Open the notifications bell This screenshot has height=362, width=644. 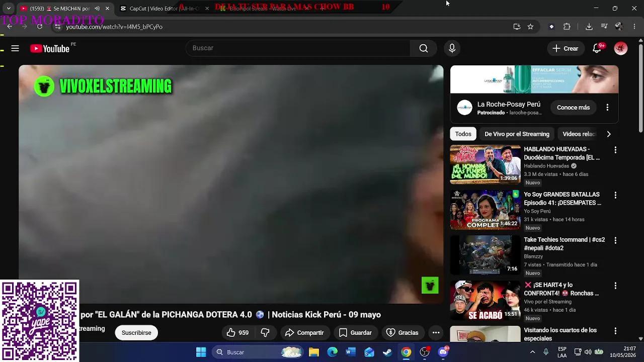(597, 48)
